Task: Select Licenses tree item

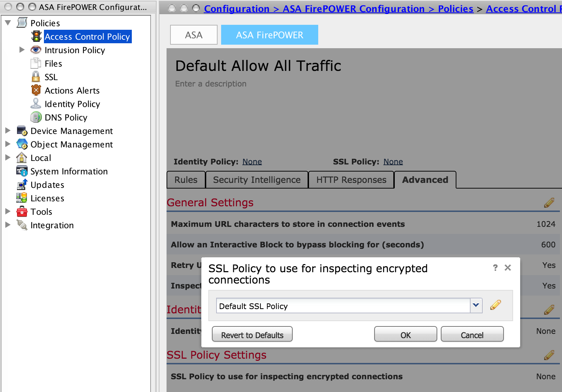Action: click(47, 198)
